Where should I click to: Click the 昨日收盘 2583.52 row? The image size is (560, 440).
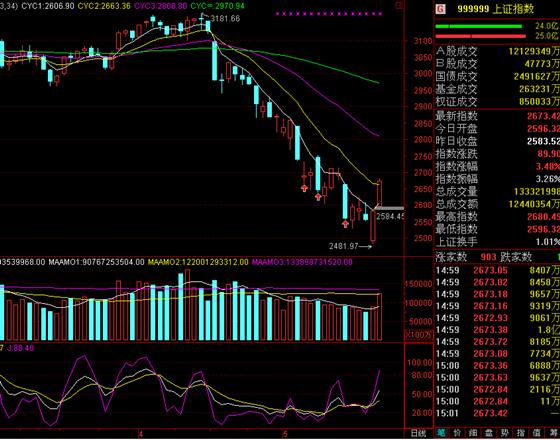point(498,141)
